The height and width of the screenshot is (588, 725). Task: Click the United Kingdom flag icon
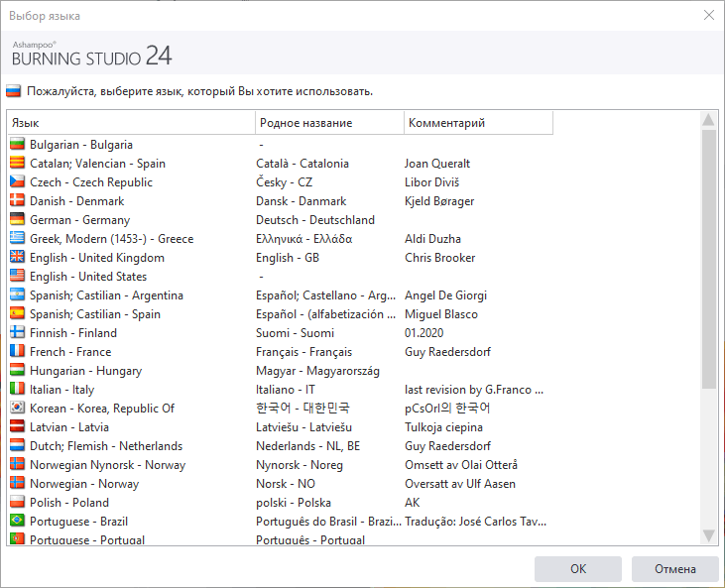(17, 258)
